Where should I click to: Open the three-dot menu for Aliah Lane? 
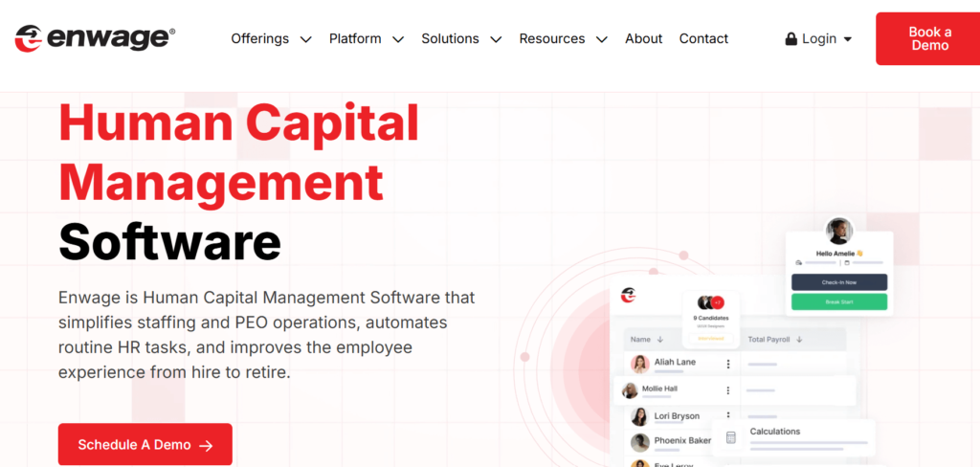728,364
